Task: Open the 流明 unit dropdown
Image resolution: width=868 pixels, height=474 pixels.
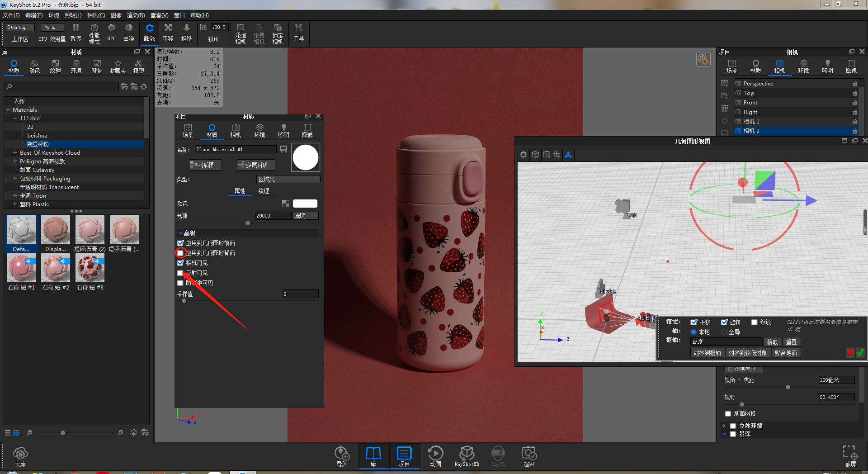Action: coord(306,216)
